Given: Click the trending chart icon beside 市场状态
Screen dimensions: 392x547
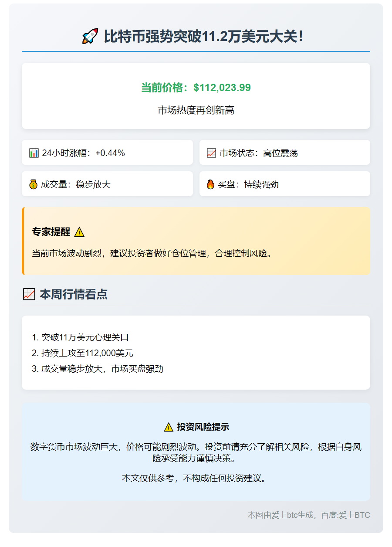Looking at the screenshot, I should [211, 153].
